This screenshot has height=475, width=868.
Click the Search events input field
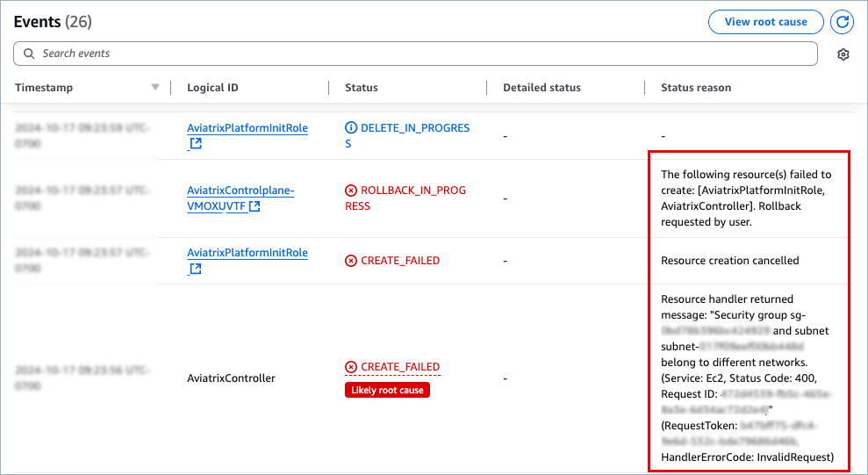pyautogui.click(x=415, y=54)
